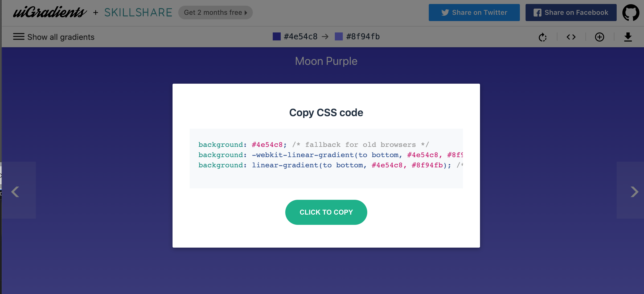Image resolution: width=644 pixels, height=294 pixels.
Task: Go to previous gradient with left arrow
Action: coord(15,192)
